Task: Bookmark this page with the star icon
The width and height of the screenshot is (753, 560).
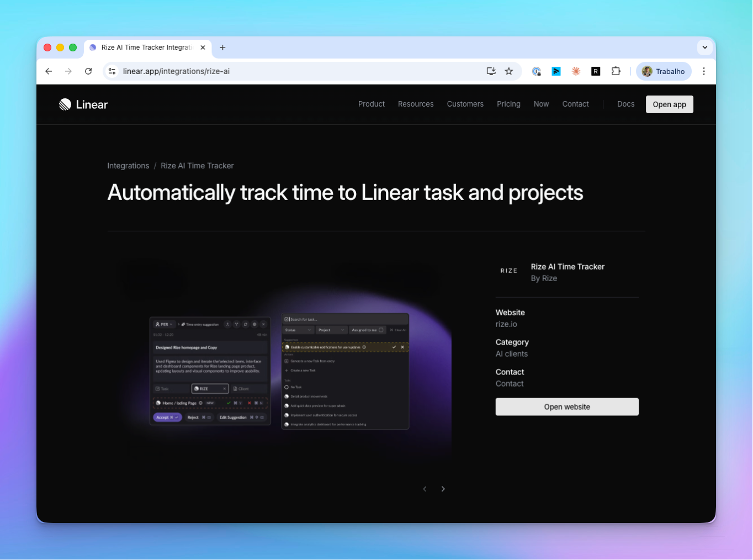Action: click(509, 71)
